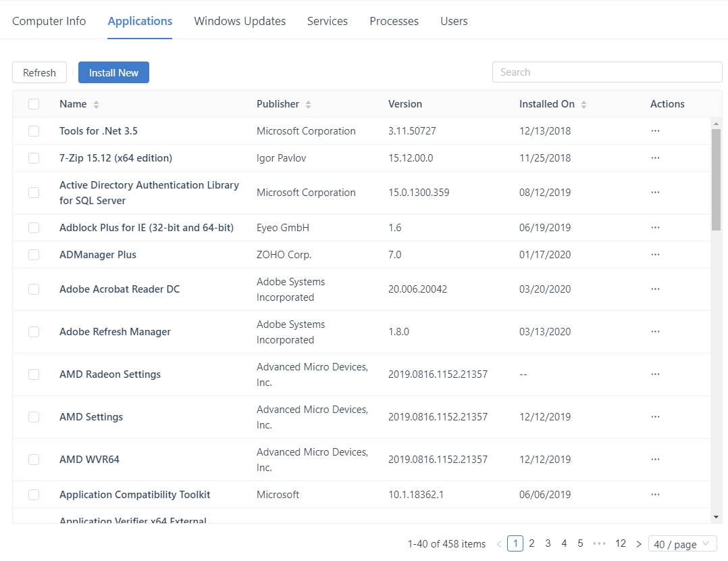Sort by Installed On column arrows
Screen dimensions: 728x561
pos(583,105)
